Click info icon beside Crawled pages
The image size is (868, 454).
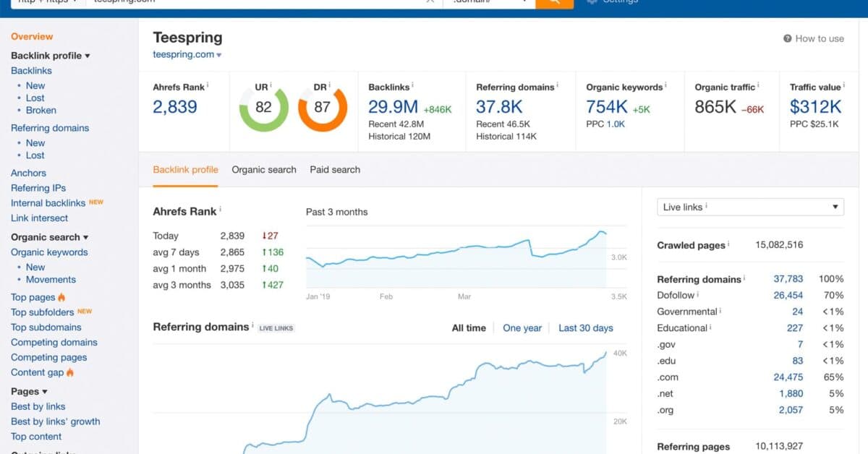tap(729, 244)
